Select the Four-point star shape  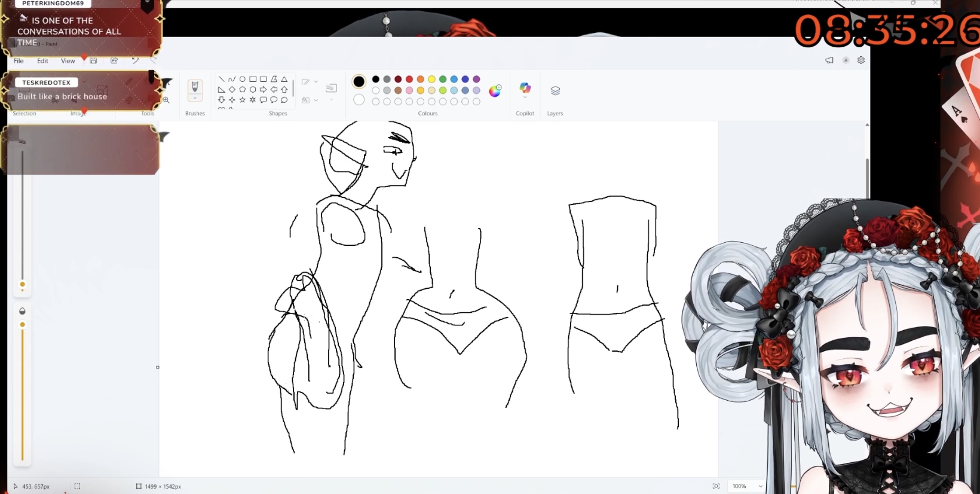[232, 100]
